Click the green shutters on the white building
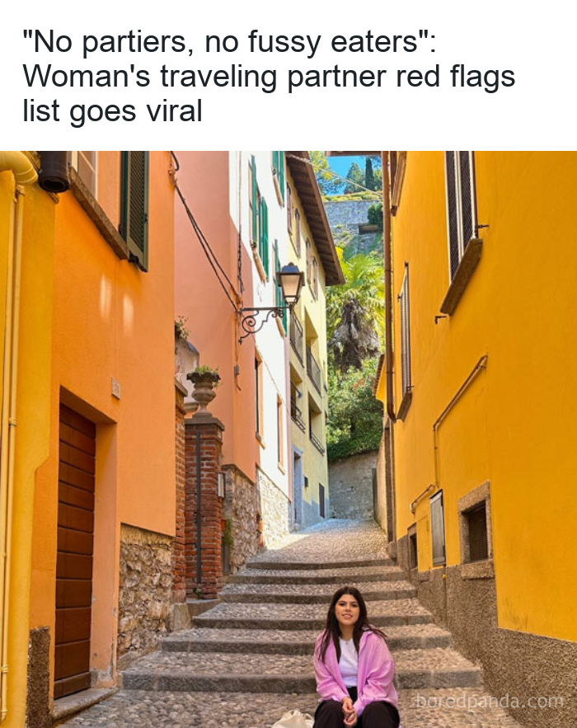577x728 pixels. pyautogui.click(x=259, y=218)
